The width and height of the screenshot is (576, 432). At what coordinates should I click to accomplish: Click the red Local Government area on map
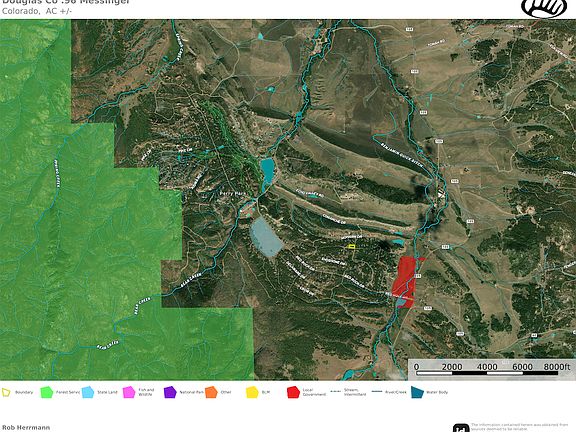tap(405, 280)
